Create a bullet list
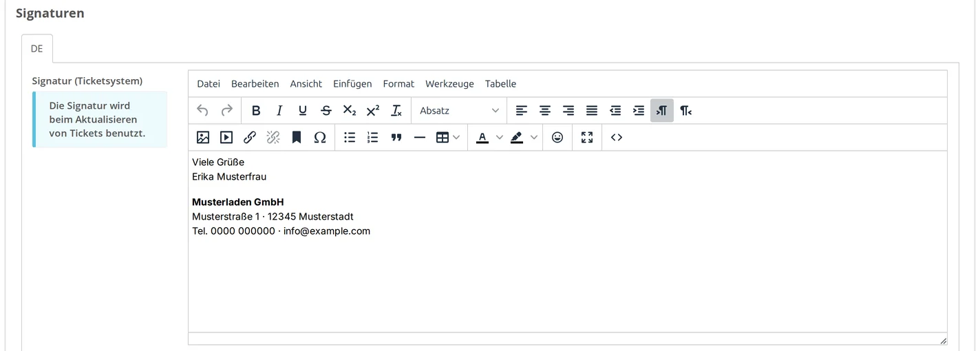This screenshot has width=980, height=351. click(x=350, y=137)
